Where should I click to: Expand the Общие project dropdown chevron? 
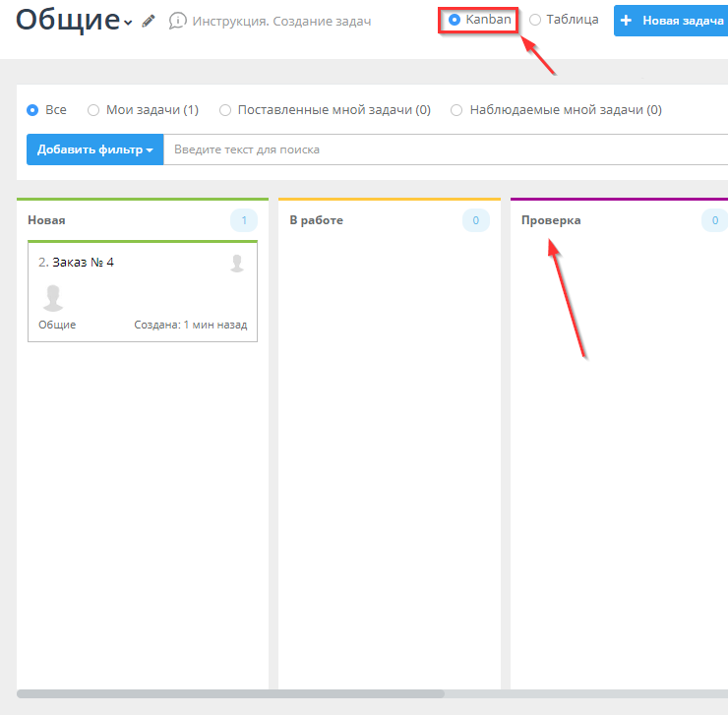click(x=128, y=23)
